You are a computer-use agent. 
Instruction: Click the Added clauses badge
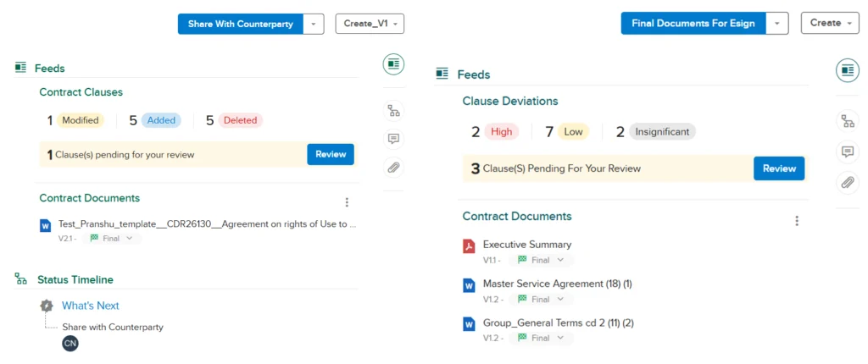[161, 120]
